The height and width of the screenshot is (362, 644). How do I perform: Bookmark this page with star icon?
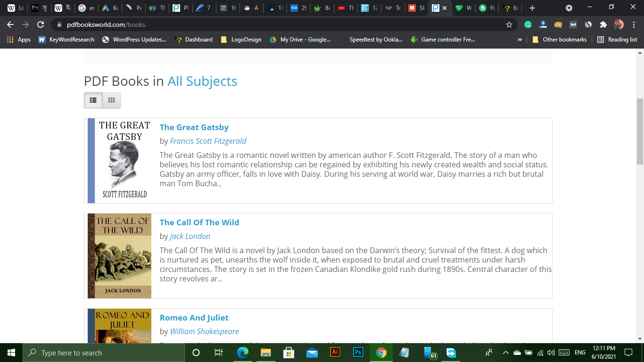[x=509, y=25]
